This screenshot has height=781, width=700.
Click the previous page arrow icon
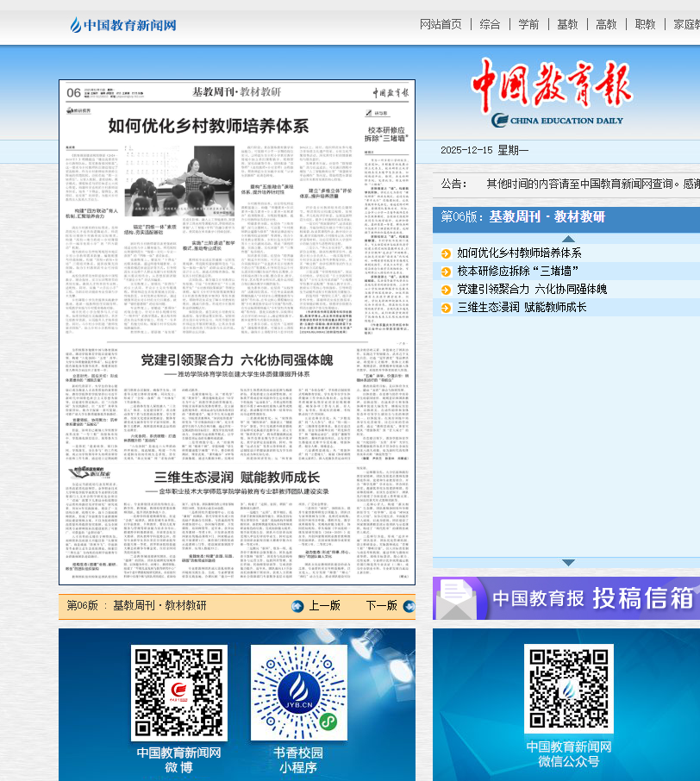coord(297,606)
